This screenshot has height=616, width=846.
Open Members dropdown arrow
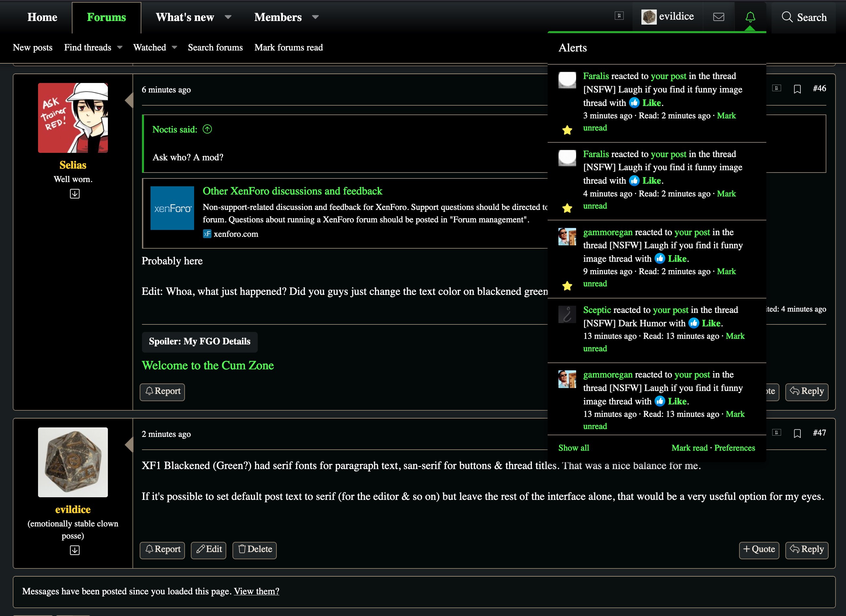tap(315, 17)
